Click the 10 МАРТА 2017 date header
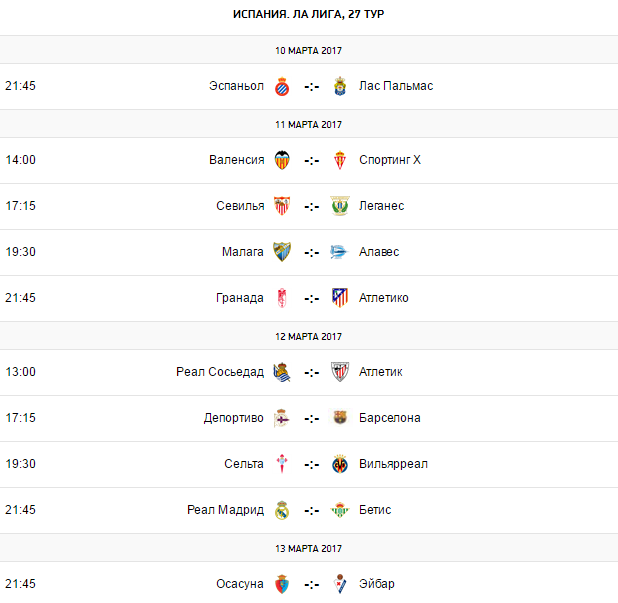Image resolution: width=618 pixels, height=603 pixels. [x=309, y=50]
